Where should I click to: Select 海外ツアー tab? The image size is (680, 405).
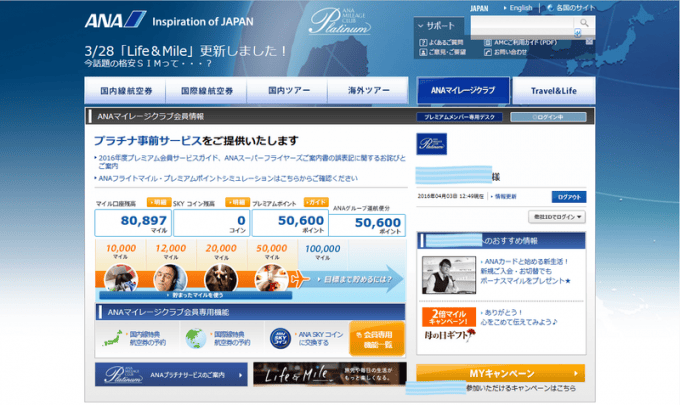(368, 91)
